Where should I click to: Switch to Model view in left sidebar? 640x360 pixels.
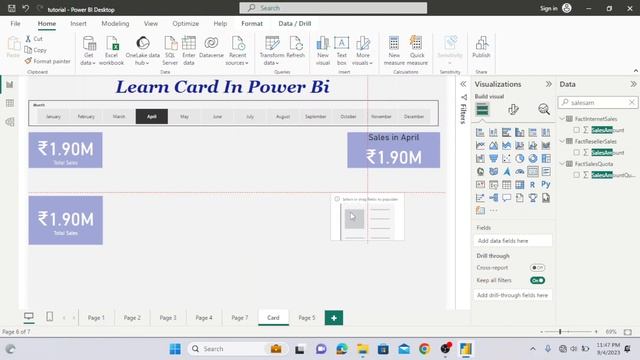pyautogui.click(x=10, y=122)
